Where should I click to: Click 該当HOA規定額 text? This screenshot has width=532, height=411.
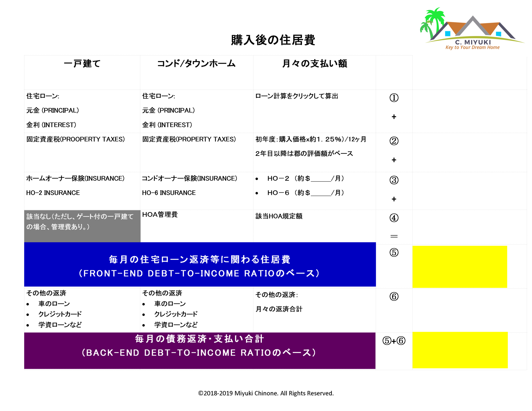tap(279, 216)
